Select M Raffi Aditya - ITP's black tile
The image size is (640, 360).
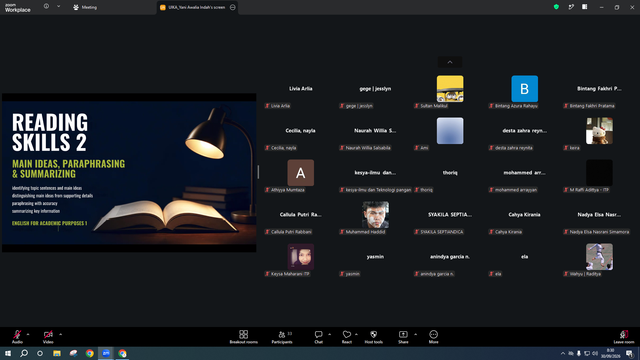pos(599,173)
